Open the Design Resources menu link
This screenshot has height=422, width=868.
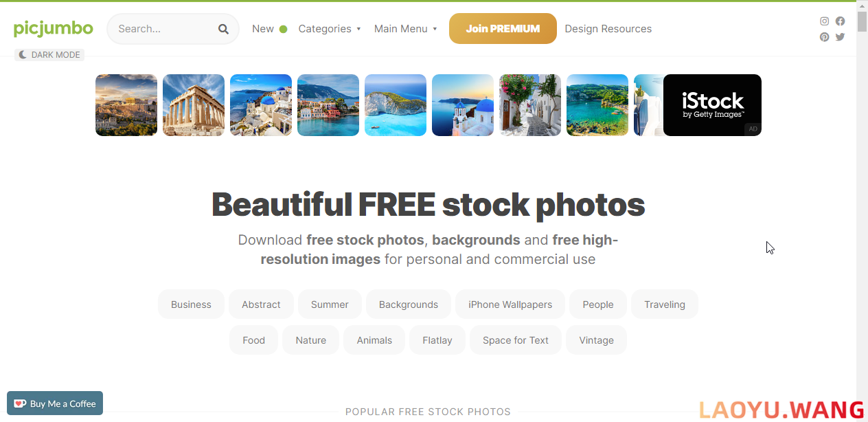tap(608, 29)
